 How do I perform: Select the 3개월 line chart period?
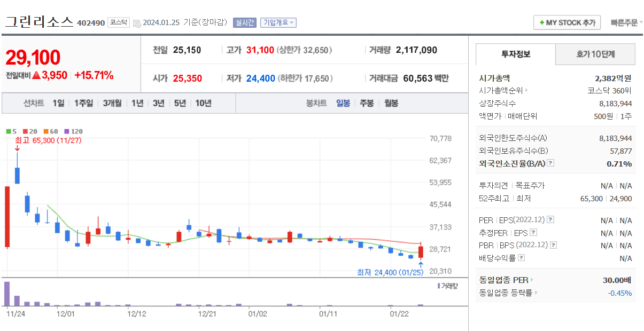tap(112, 103)
